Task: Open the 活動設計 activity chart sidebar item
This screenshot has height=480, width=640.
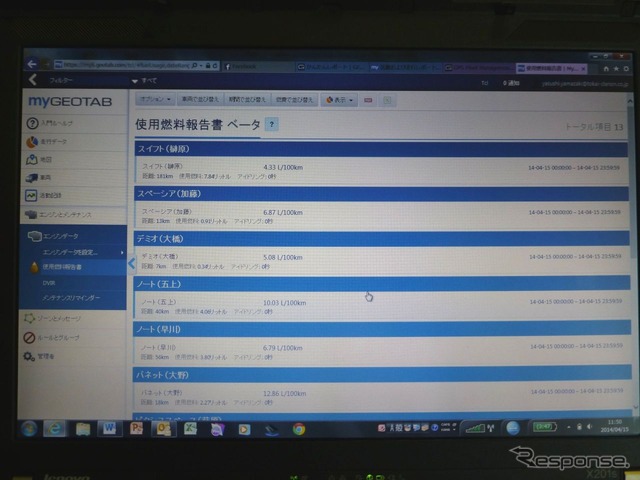Action: [43, 196]
